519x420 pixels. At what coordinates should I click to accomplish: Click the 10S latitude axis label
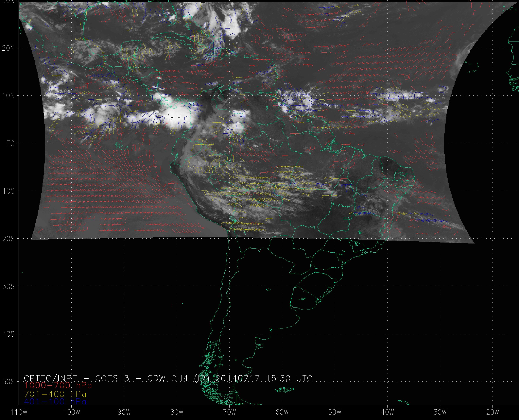pos(8,191)
